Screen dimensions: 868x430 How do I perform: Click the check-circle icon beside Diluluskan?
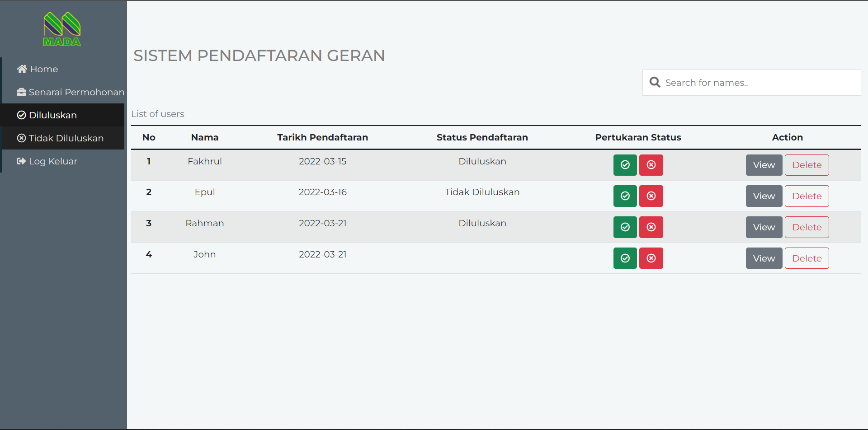click(x=21, y=115)
